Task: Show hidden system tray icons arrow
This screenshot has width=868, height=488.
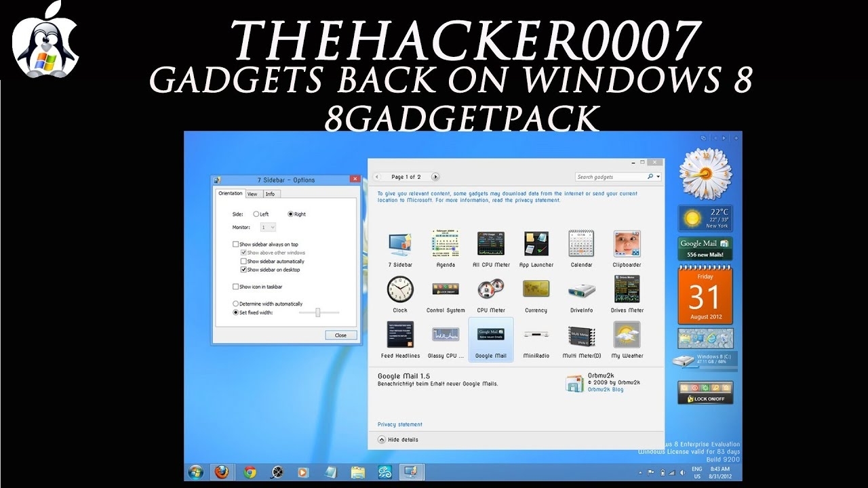Action: [x=640, y=472]
